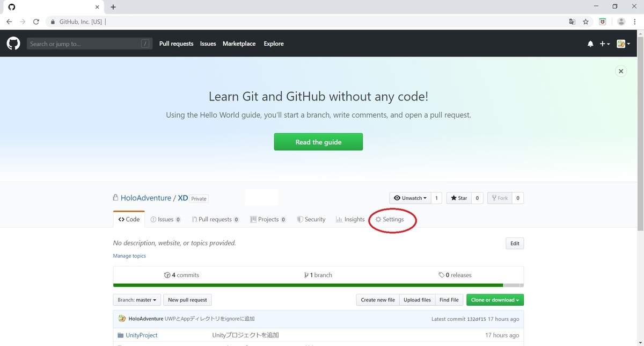Reload the page with refresh icon
This screenshot has height=346, width=644.
tap(36, 21)
